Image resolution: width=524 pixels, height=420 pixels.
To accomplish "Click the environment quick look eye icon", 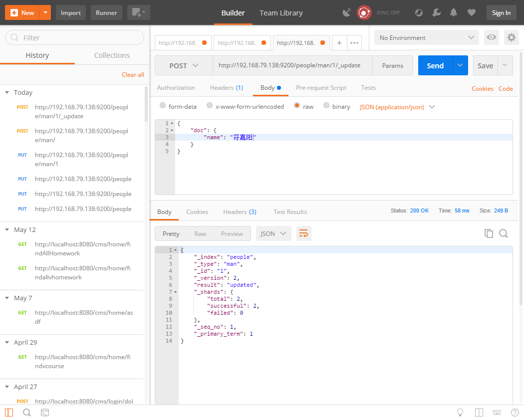I will pyautogui.click(x=492, y=37).
